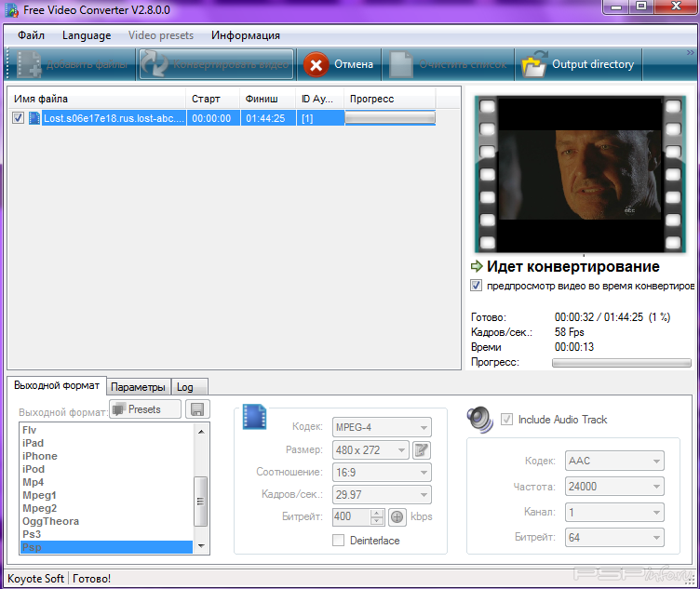Select OggTheora in format list
Image resolution: width=700 pixels, height=589 pixels.
[50, 521]
